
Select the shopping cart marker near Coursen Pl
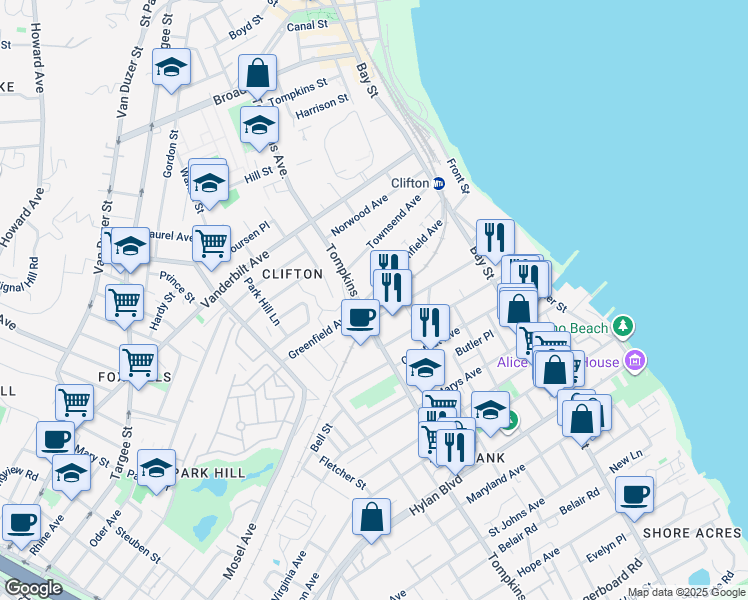coord(211,243)
